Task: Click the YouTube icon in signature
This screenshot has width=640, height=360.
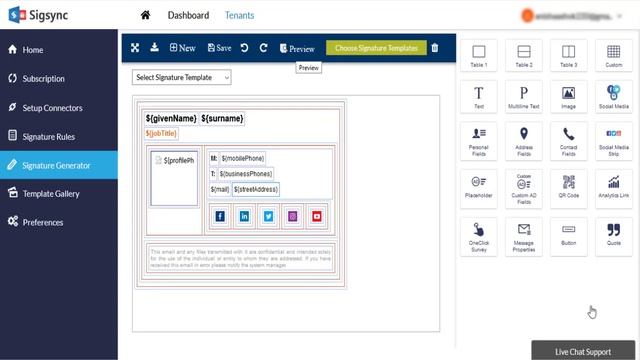Action: [x=317, y=216]
